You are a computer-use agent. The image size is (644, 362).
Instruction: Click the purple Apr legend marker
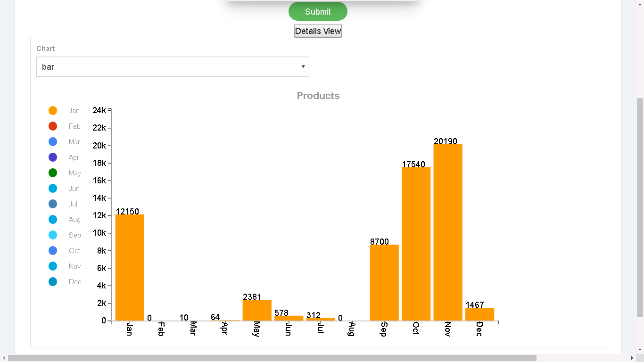52,157
